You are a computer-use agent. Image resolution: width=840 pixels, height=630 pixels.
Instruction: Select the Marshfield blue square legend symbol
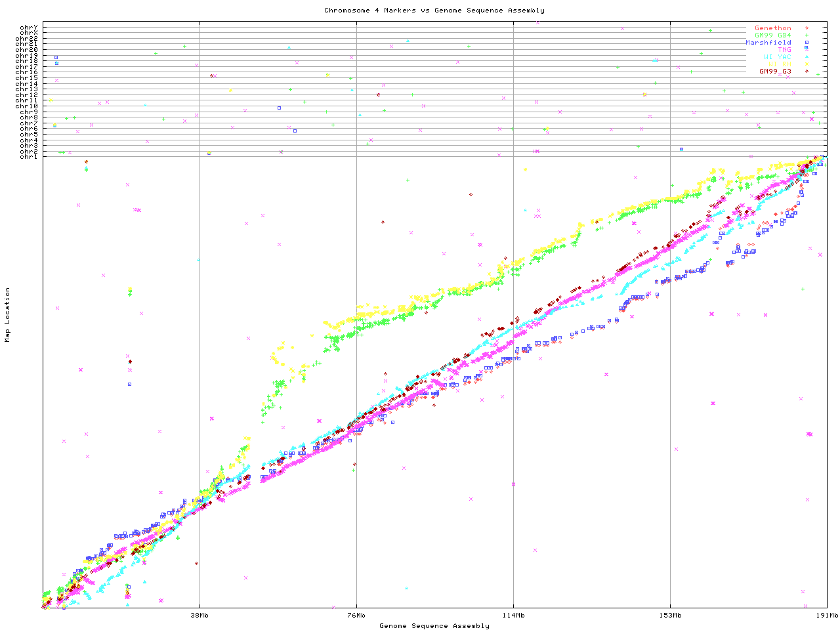pos(807,43)
